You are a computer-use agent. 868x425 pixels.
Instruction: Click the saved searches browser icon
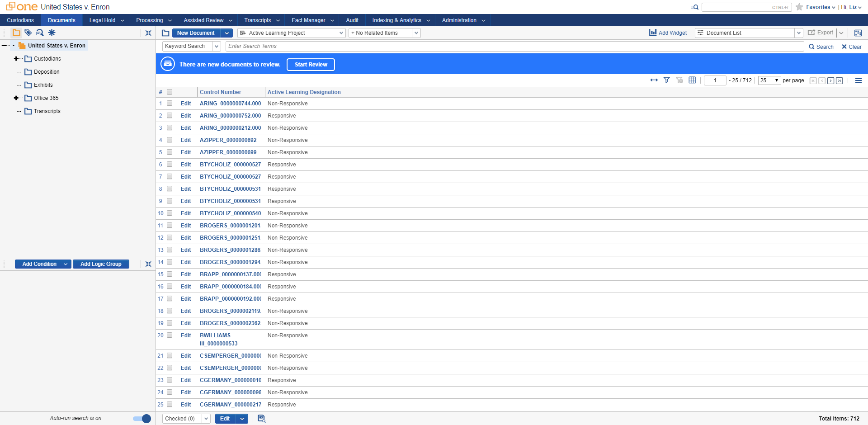click(x=40, y=33)
